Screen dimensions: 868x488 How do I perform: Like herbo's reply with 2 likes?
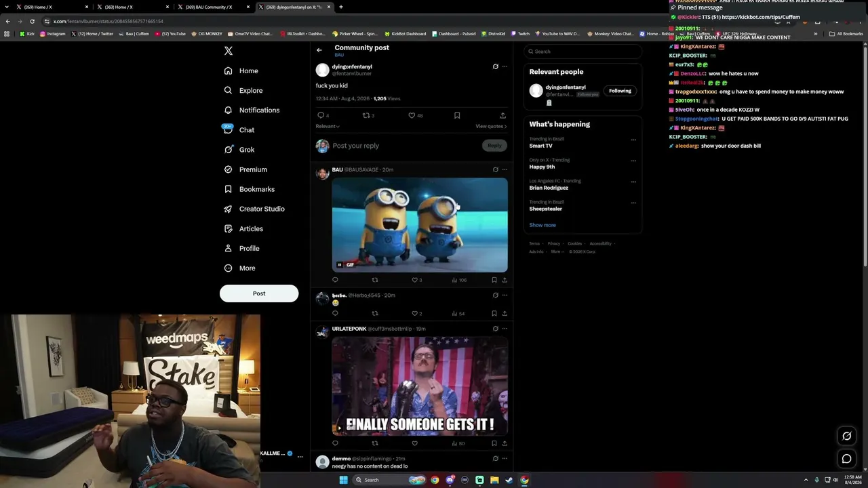click(x=417, y=314)
